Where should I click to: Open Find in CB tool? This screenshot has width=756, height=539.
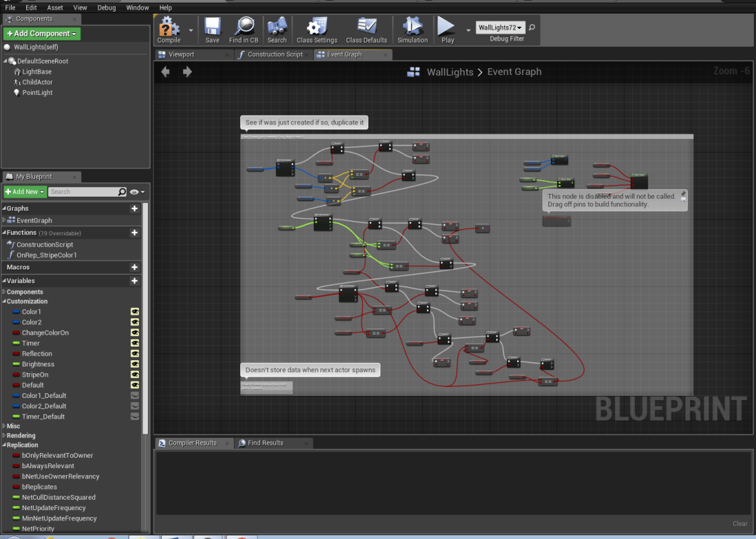point(244,28)
